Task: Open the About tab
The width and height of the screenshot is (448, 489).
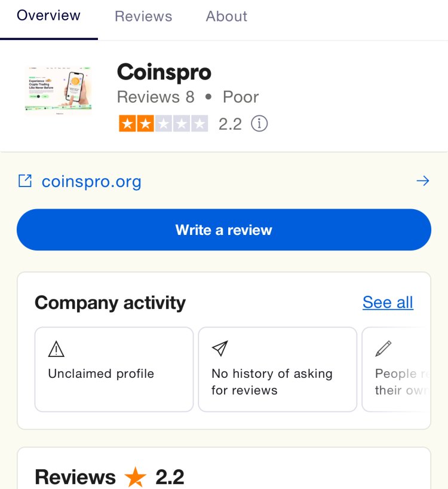Action: pyautogui.click(x=226, y=16)
